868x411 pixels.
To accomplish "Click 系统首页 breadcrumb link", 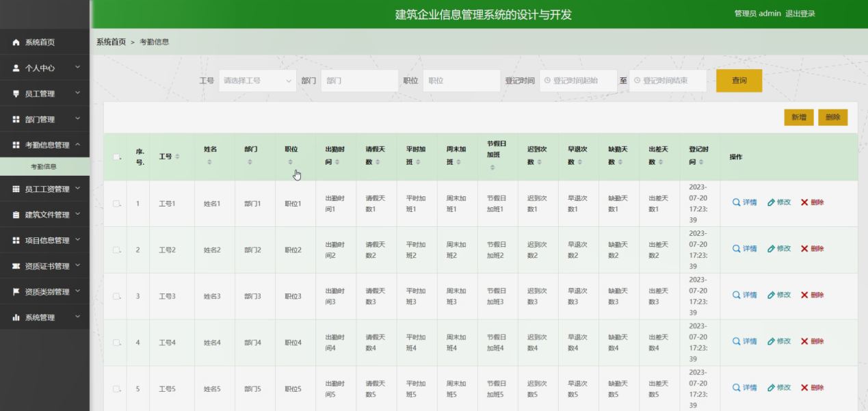I will click(111, 42).
